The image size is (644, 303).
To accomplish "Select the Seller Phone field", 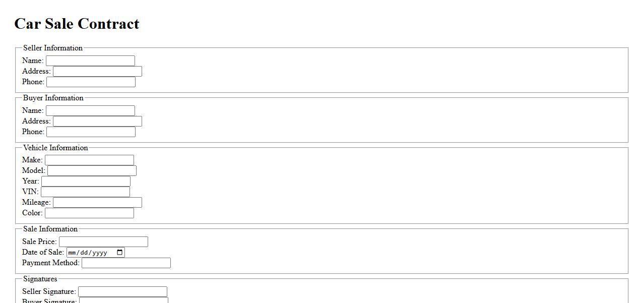I will point(91,82).
